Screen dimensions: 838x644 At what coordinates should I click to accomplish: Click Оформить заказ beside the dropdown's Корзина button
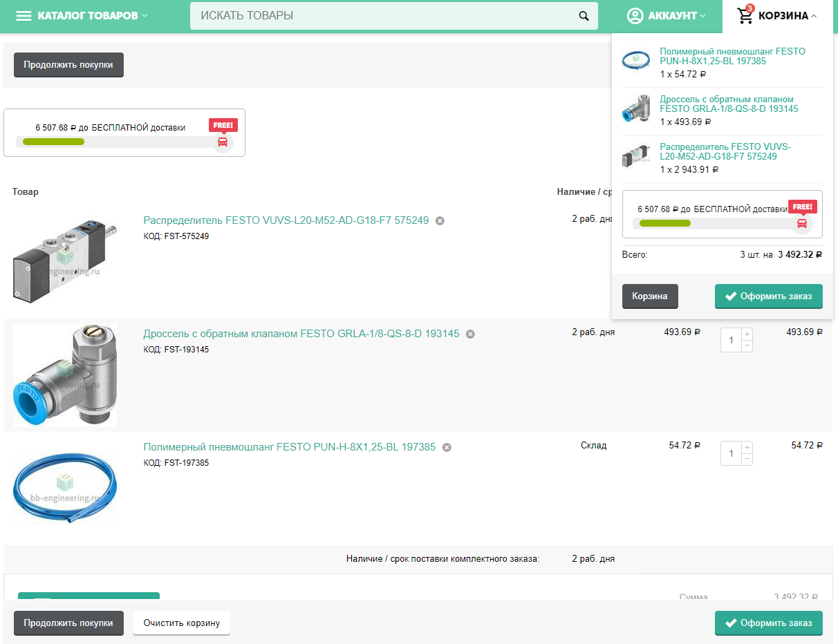point(769,296)
